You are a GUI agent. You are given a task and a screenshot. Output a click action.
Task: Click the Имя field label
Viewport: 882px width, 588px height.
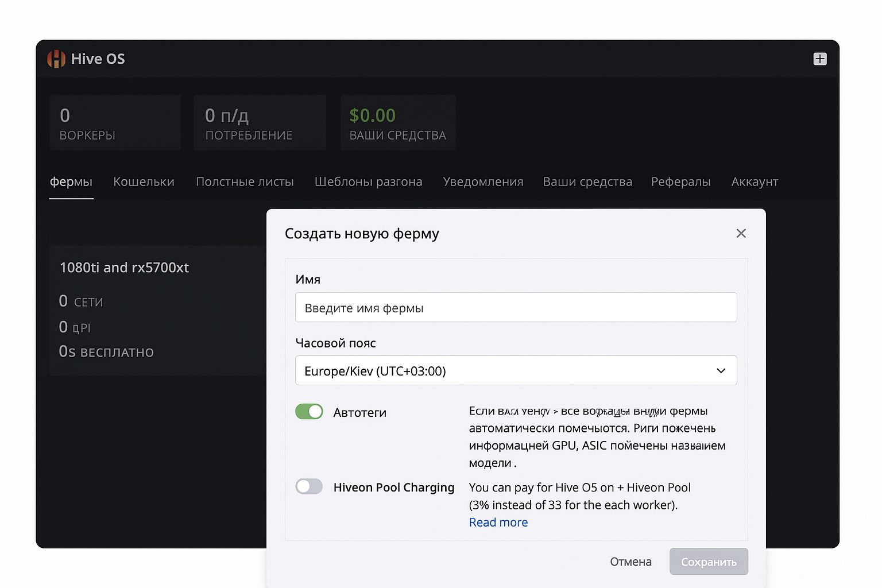point(308,280)
